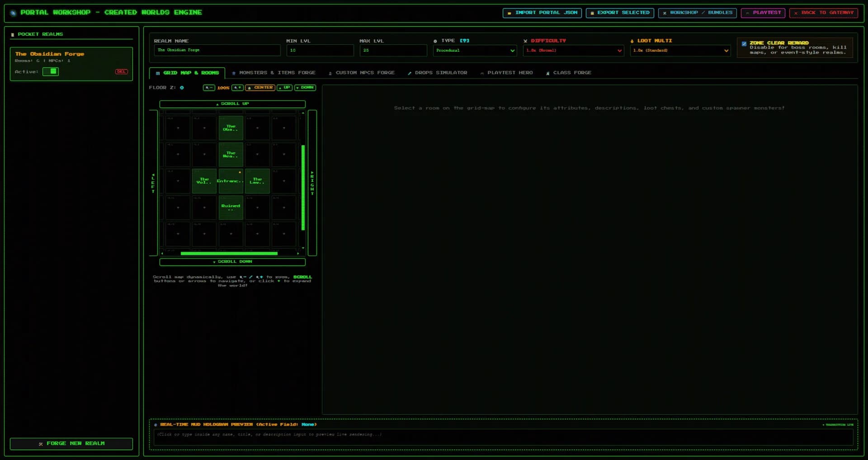This screenshot has height=460, width=868.
Task: Open the Monsters & Items Forge tab
Action: (x=274, y=73)
